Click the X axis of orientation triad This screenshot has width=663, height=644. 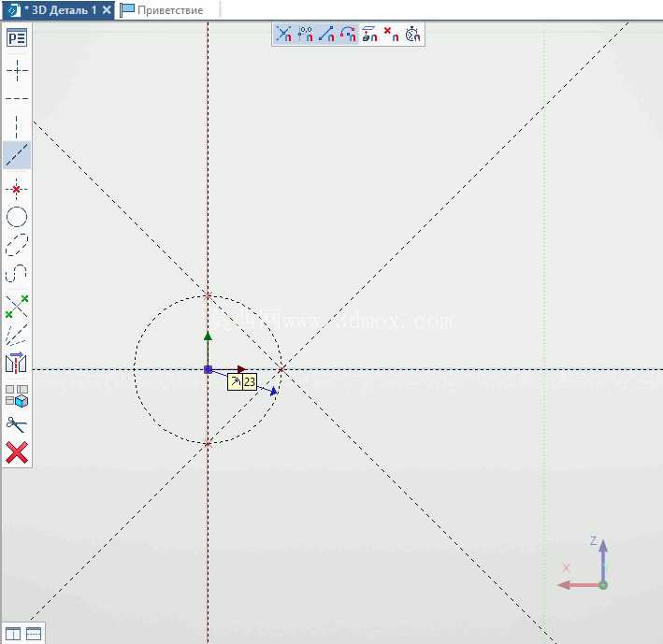click(x=579, y=585)
